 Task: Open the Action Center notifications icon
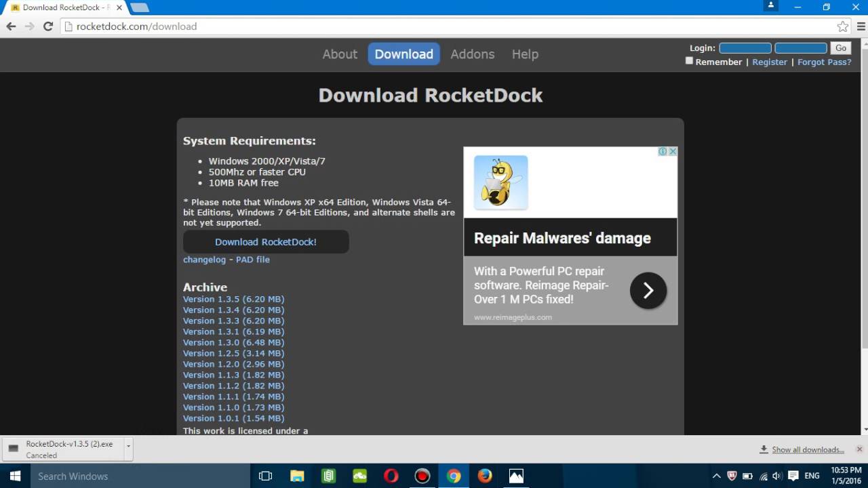pos(793,476)
